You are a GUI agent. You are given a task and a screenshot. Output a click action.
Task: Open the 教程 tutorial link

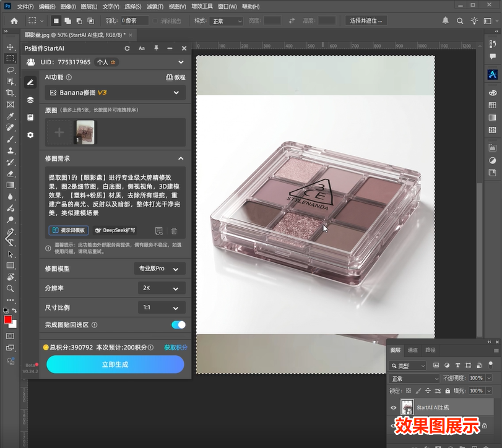pyautogui.click(x=176, y=77)
